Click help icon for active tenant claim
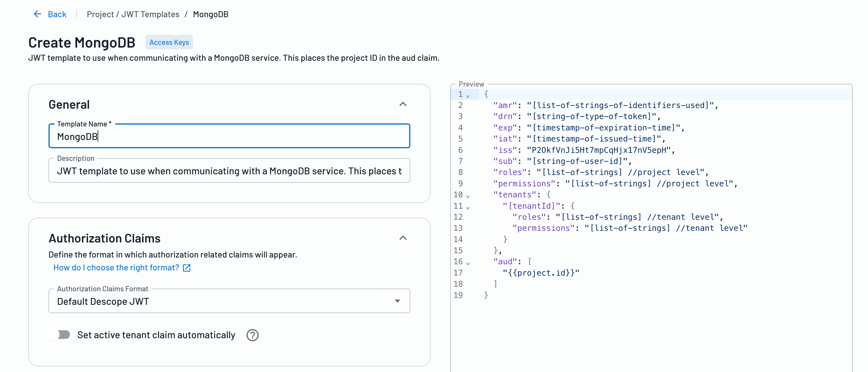The height and width of the screenshot is (372, 868). (x=252, y=335)
